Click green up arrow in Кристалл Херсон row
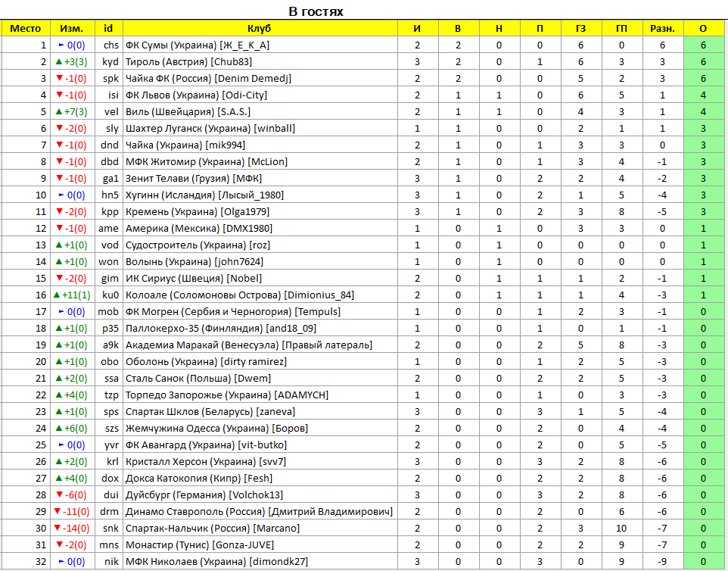Screen dimensions: 728x571 (x=58, y=461)
